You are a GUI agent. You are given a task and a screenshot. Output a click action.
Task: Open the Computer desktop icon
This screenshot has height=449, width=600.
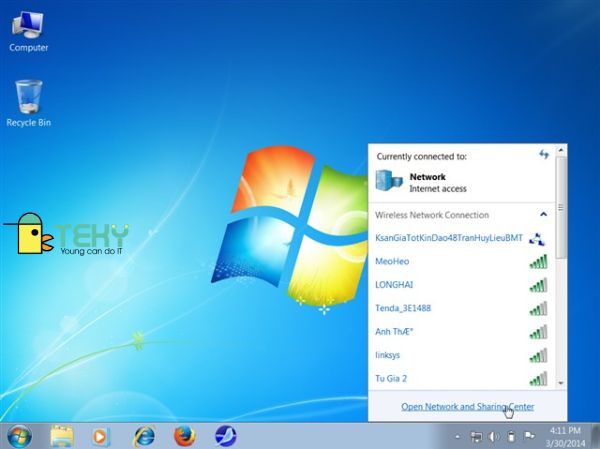tap(28, 32)
